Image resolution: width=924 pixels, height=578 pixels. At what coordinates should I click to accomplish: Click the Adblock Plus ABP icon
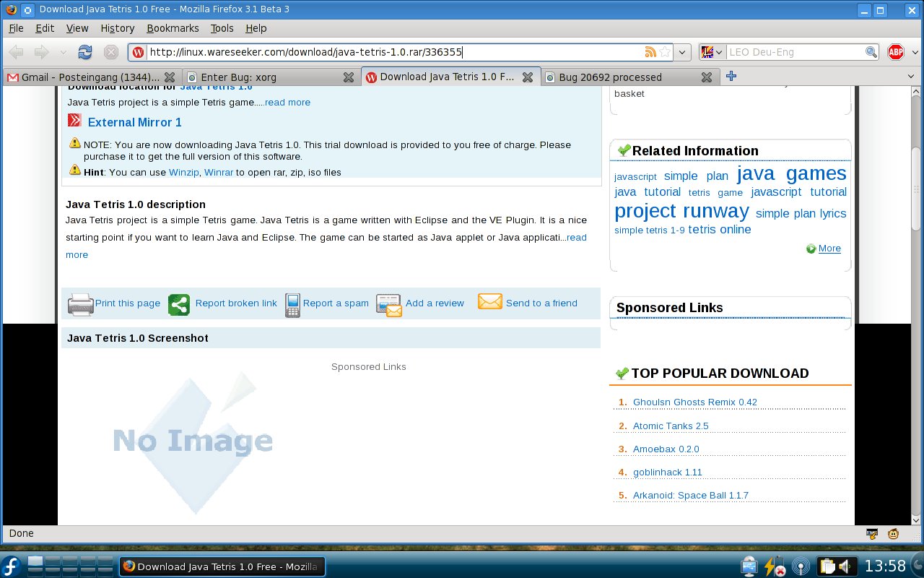coord(896,52)
